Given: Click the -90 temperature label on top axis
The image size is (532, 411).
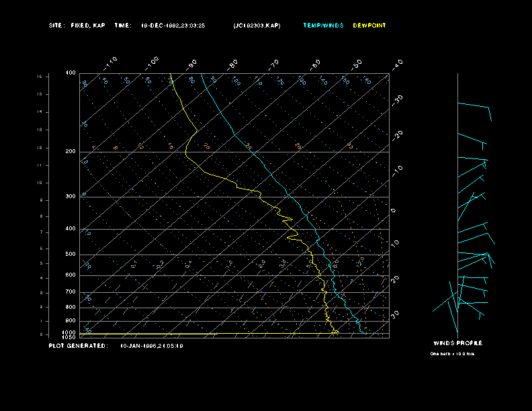Looking at the screenshot, I should pyautogui.click(x=192, y=64).
